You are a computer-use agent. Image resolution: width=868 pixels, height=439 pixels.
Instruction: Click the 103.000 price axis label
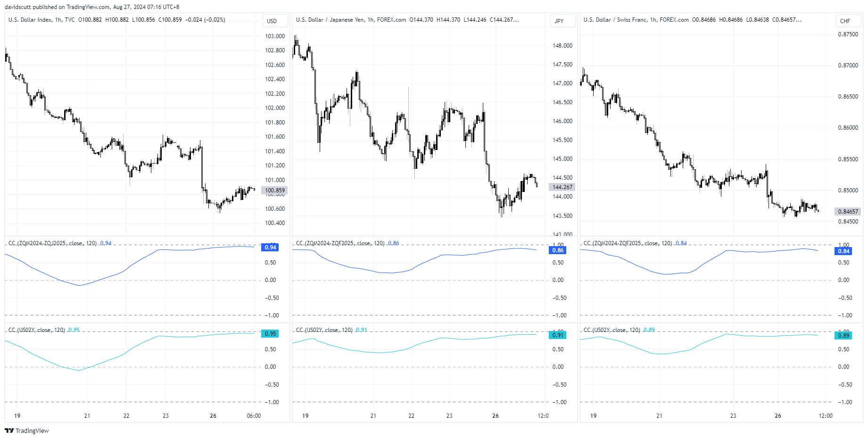tap(275, 36)
